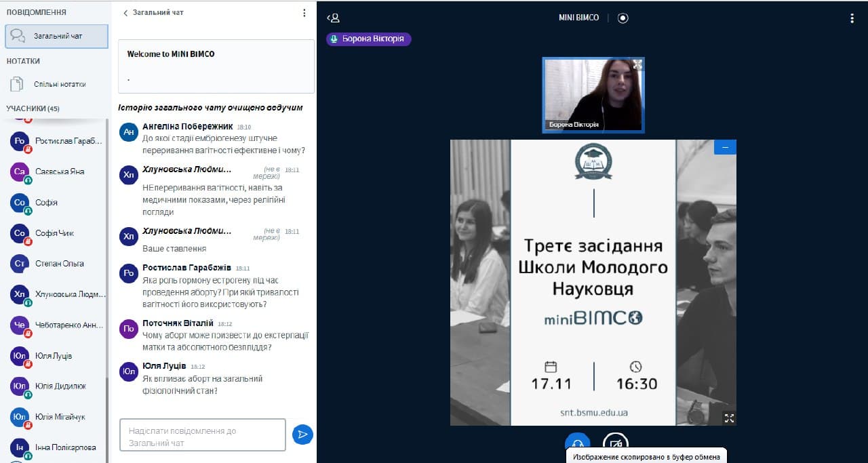Screen dimensions: 868x463
Task: Click the sender name Юля Луців in chat
Action: (164, 366)
